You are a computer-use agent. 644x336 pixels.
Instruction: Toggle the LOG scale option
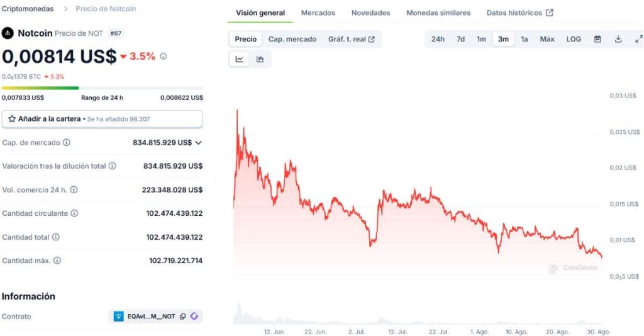click(574, 39)
